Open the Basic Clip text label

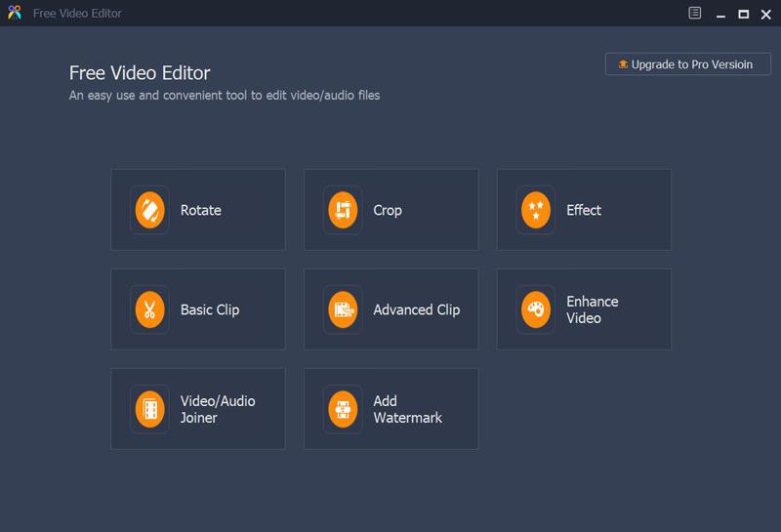point(209,309)
